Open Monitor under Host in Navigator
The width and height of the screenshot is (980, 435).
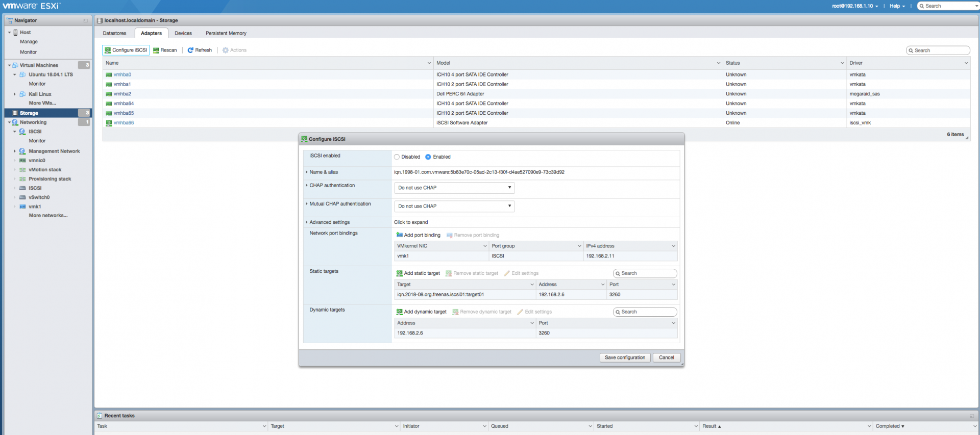tap(29, 52)
